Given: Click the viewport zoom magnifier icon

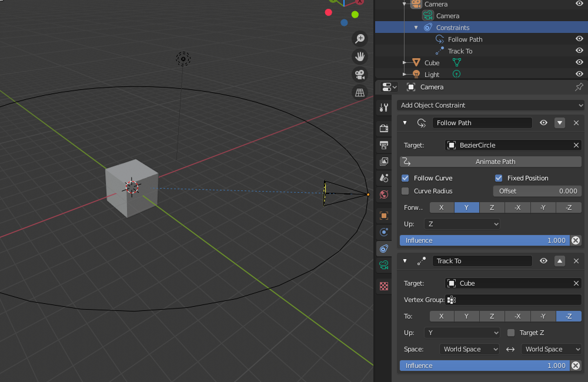Looking at the screenshot, I should pyautogui.click(x=360, y=38).
